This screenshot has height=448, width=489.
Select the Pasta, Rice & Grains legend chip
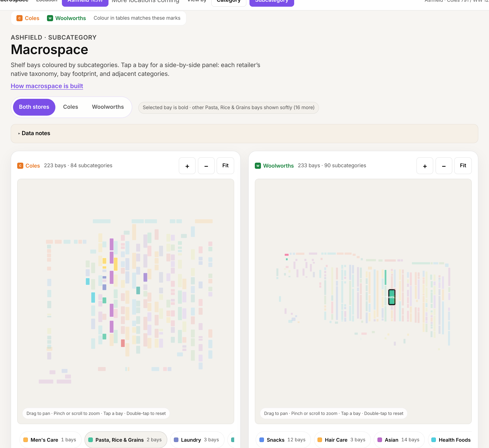[x=126, y=440]
